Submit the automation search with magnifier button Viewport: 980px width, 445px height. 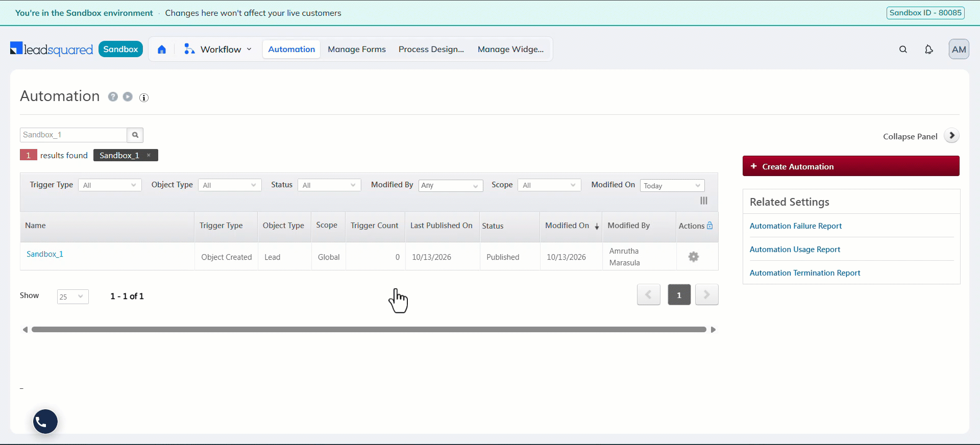pos(135,135)
